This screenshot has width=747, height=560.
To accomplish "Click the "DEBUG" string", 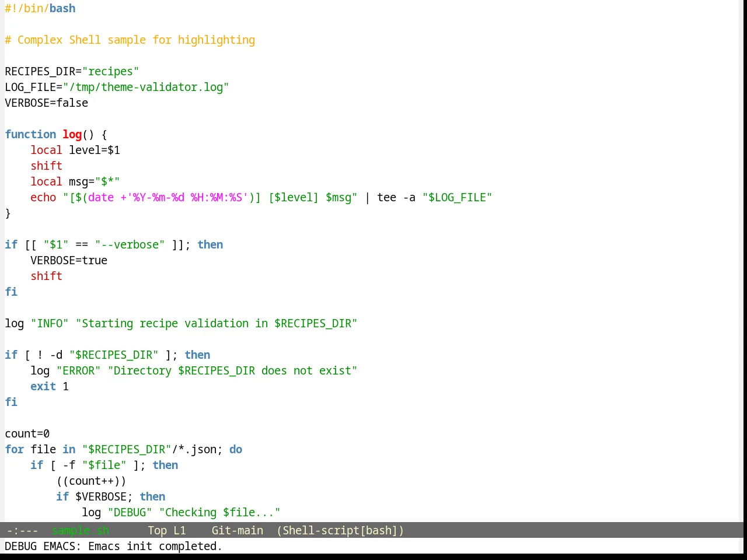I will click(x=130, y=512).
